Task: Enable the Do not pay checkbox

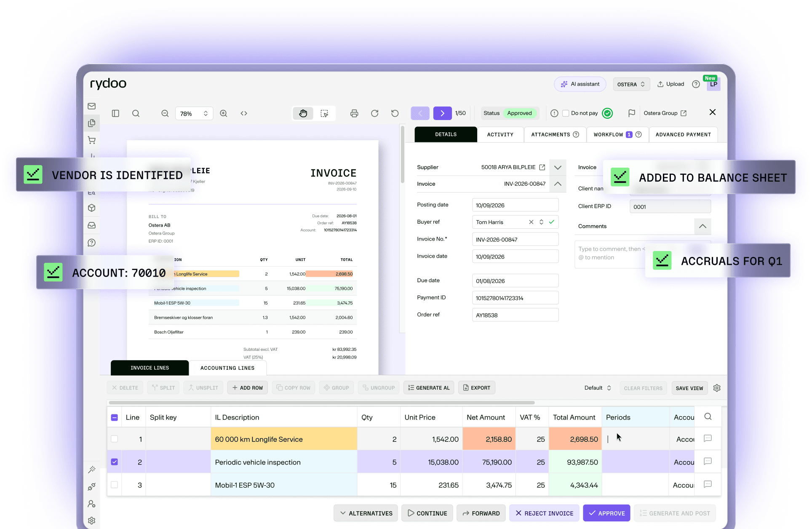Action: [566, 113]
